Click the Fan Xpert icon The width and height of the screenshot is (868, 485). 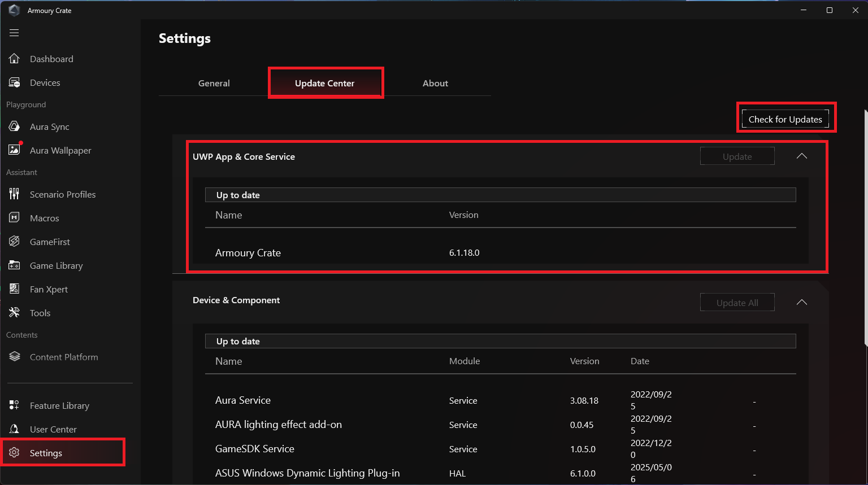14,289
